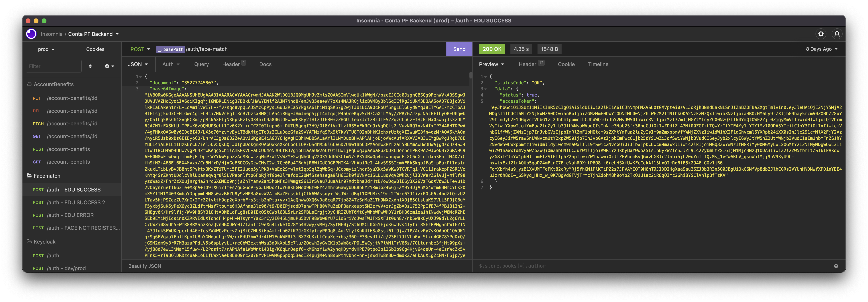Switch to the Query tab
Screen dimensions: 868x302
[201, 64]
